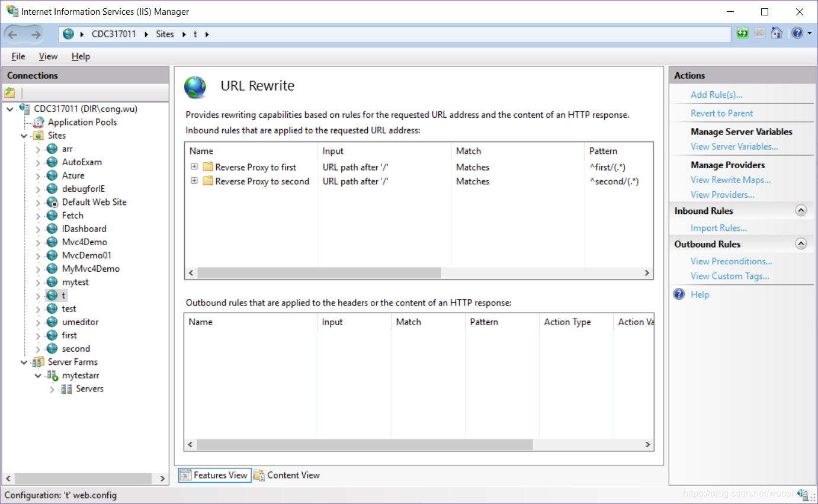Select the MyMvc4Demo site globe icon
Image resolution: width=818 pixels, height=504 pixels.
[x=52, y=269]
